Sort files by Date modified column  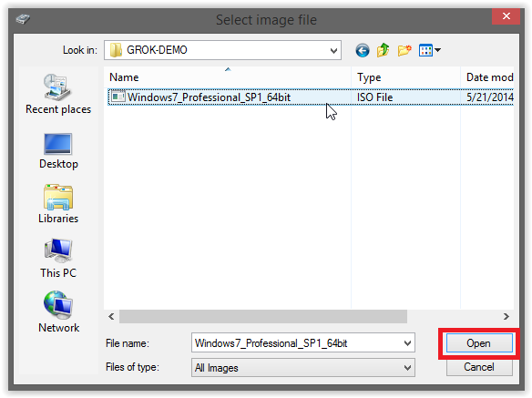(x=487, y=77)
